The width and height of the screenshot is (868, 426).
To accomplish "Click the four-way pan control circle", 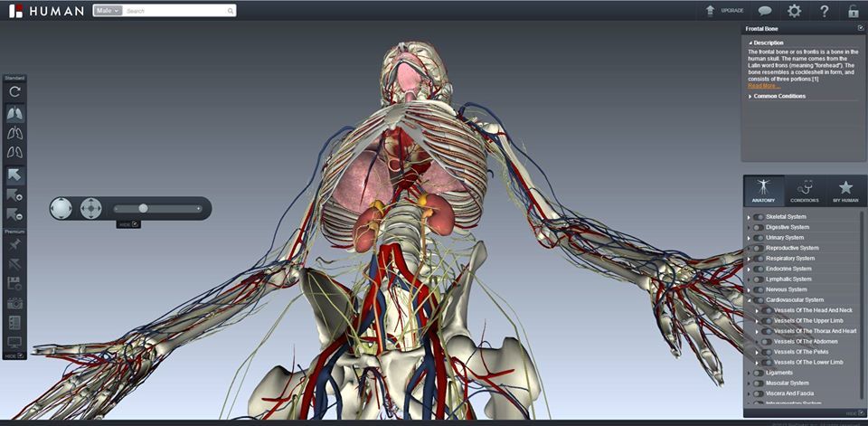I will (90, 209).
